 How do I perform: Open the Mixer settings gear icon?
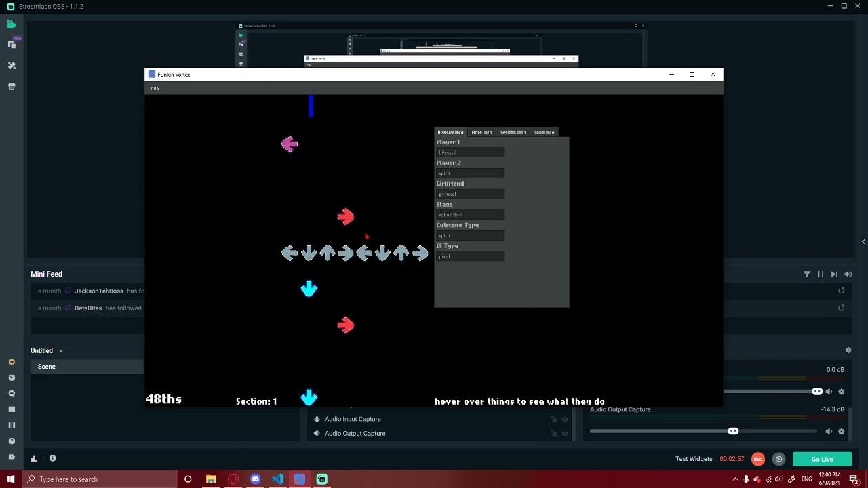point(848,350)
